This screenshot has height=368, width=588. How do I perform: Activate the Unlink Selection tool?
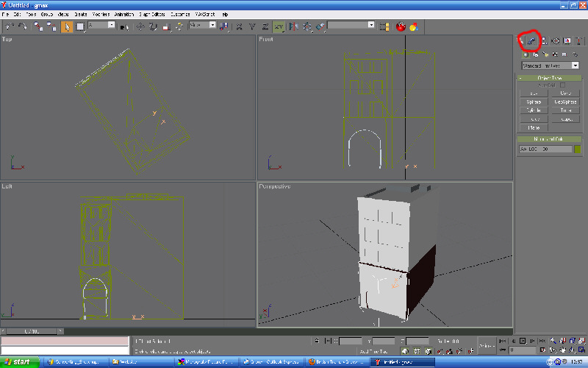(x=51, y=26)
